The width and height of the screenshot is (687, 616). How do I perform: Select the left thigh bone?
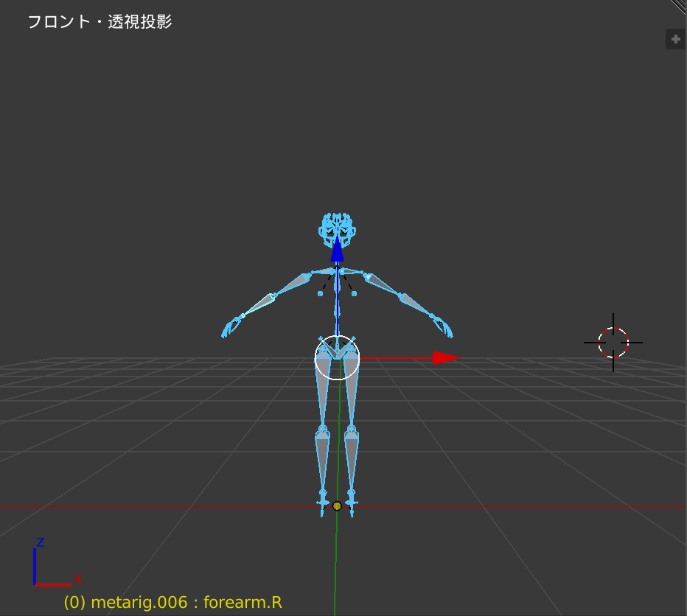pos(351,391)
